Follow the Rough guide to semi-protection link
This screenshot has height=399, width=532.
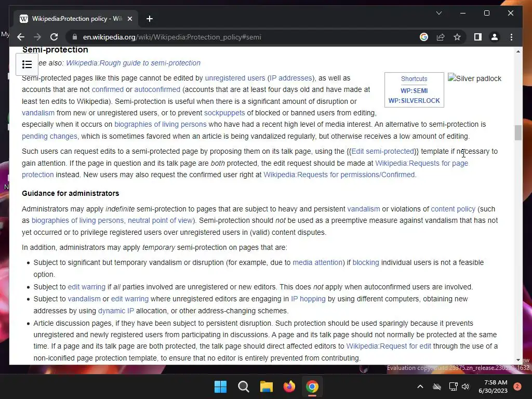tap(133, 63)
